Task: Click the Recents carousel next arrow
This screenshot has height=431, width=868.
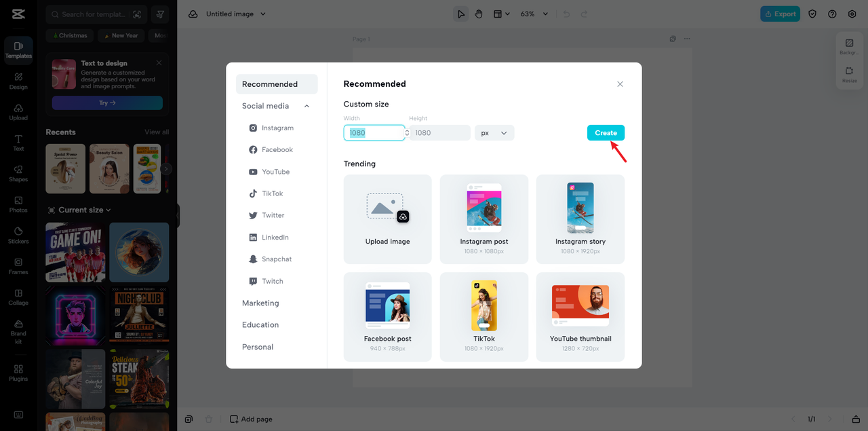Action: click(x=166, y=169)
